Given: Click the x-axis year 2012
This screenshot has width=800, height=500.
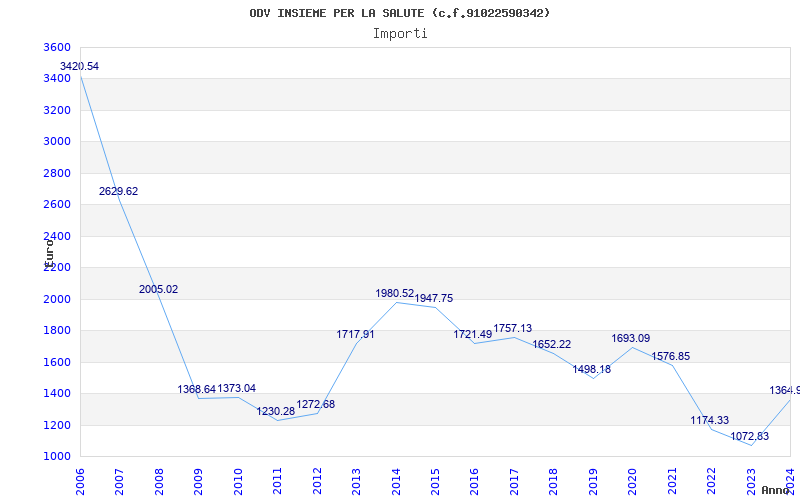Looking at the screenshot, I should click(317, 482).
